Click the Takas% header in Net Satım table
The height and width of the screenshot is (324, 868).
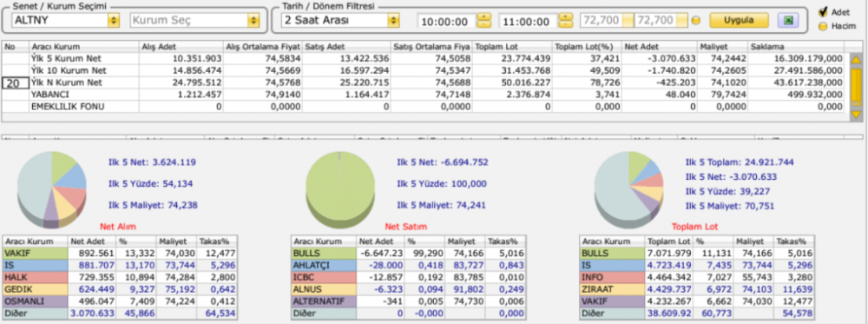506,241
